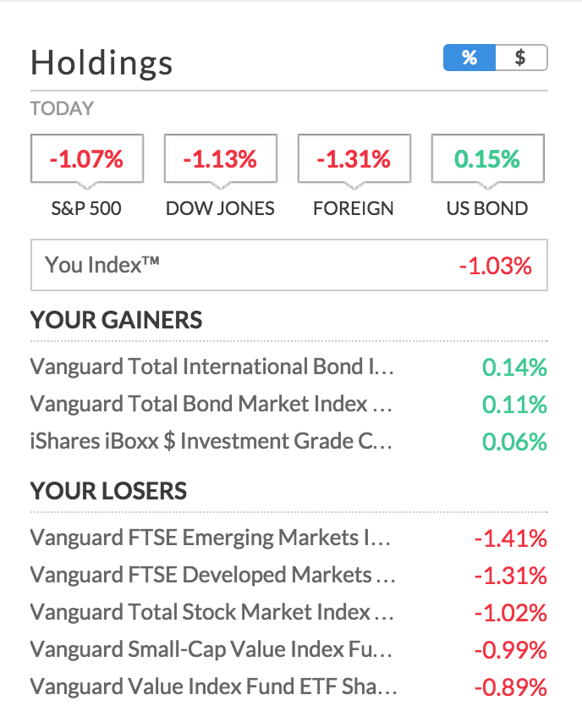Select Vanguard FTSE Developed Markets holding
Image resolution: width=582 pixels, height=728 pixels.
click(211, 575)
